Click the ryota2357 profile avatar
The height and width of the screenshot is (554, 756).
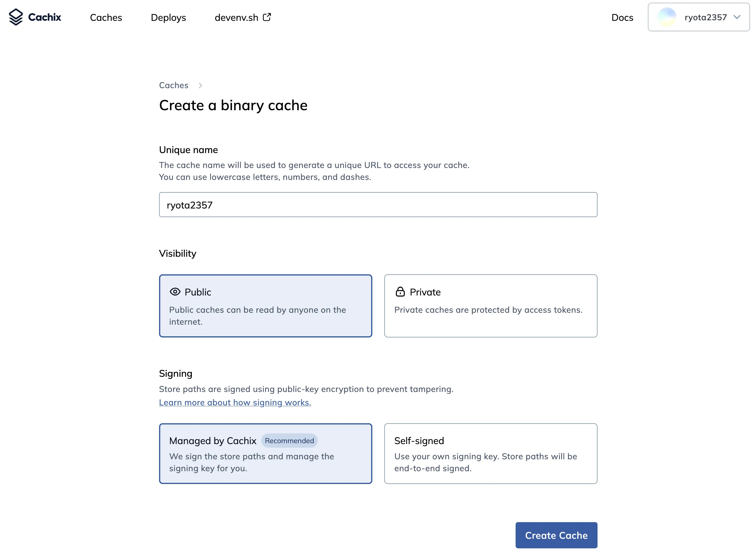pos(666,17)
